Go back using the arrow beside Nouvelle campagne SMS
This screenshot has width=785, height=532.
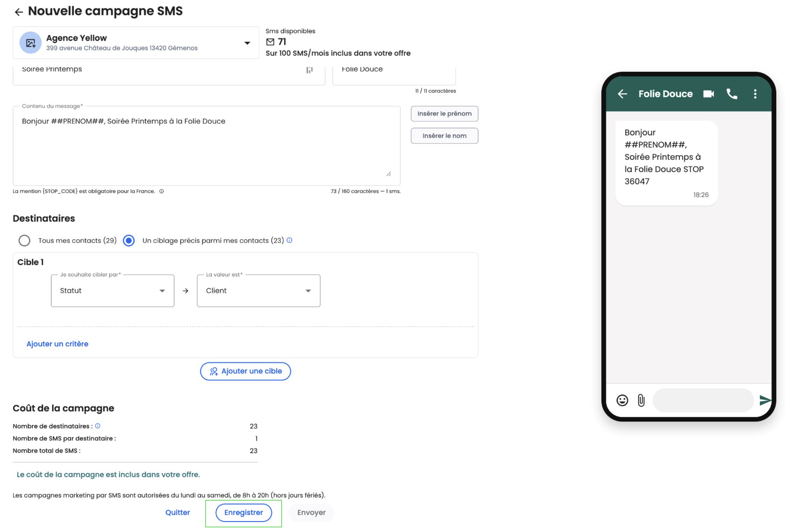(x=19, y=12)
